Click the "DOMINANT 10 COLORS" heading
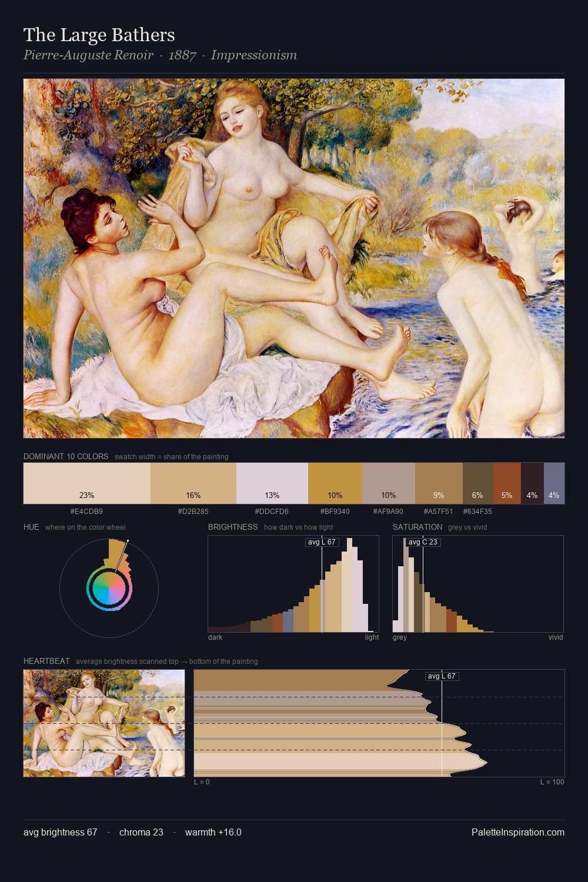Screen dimensions: 588x882 (66, 456)
